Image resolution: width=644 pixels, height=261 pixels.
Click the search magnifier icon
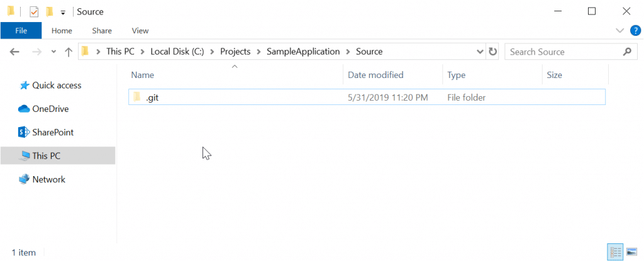tap(627, 52)
